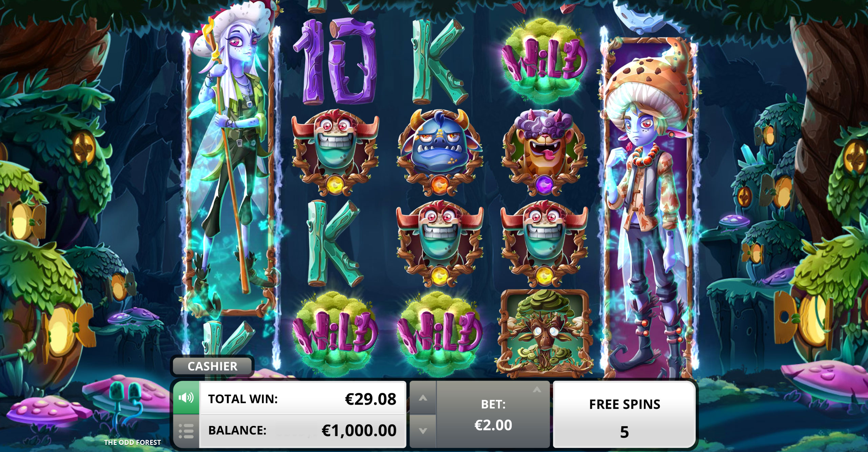The height and width of the screenshot is (452, 868).
Task: Increase the bet with up arrow
Action: coord(423,398)
